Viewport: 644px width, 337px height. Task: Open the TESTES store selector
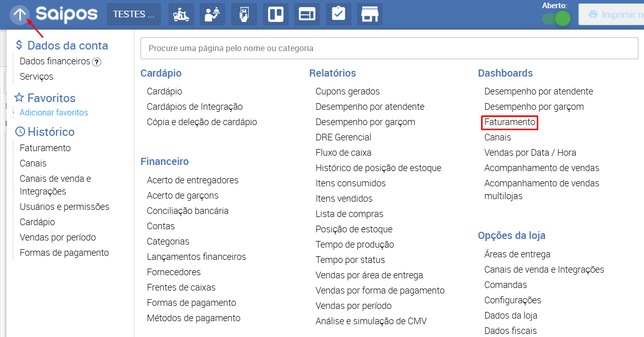tap(134, 14)
